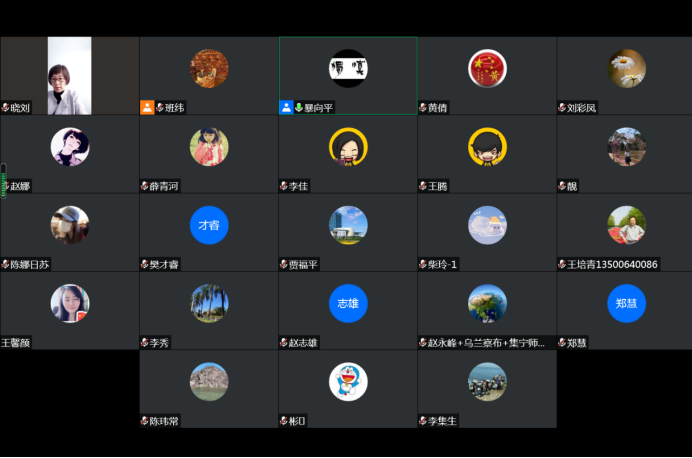
Task: Click the green active microphone icon for 瞿向平
Action: (x=299, y=108)
